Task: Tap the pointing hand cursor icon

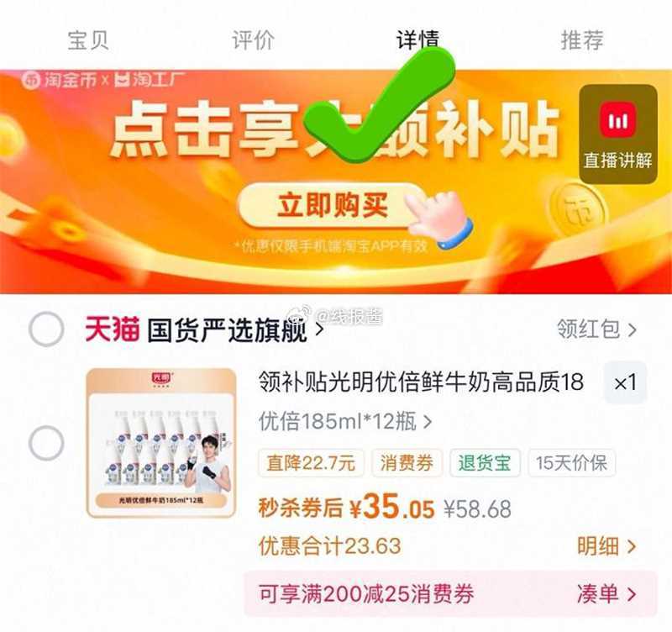Action: pyautogui.click(x=438, y=219)
